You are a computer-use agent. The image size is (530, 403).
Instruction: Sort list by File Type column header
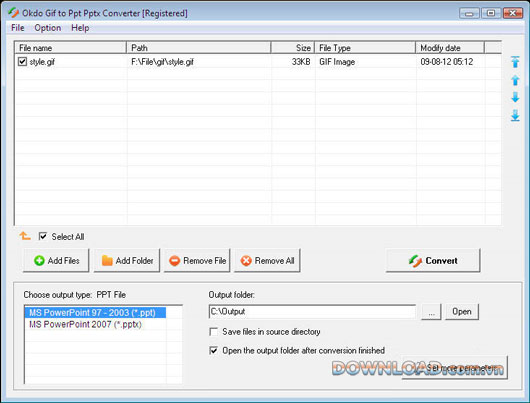(365, 48)
